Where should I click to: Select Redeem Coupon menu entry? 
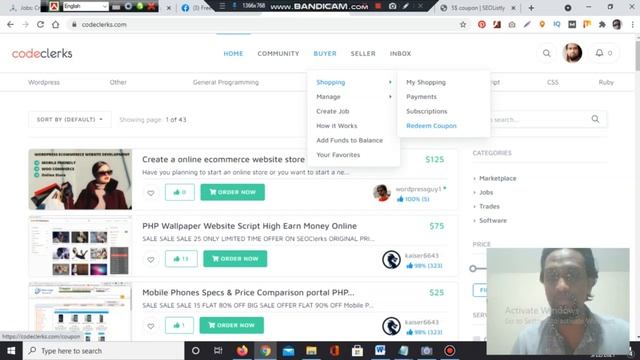pos(431,126)
